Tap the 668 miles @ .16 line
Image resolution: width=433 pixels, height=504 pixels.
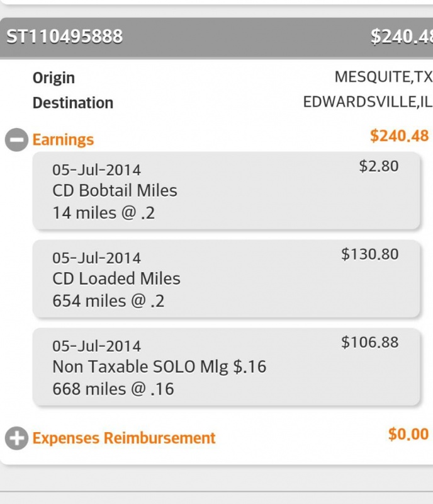(113, 389)
